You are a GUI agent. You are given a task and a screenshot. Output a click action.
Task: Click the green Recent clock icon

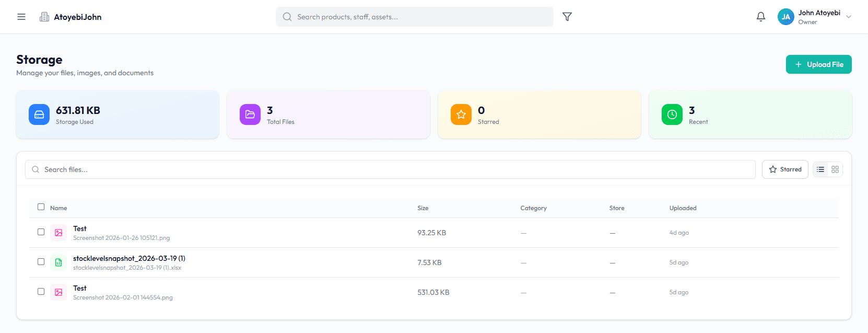672,114
